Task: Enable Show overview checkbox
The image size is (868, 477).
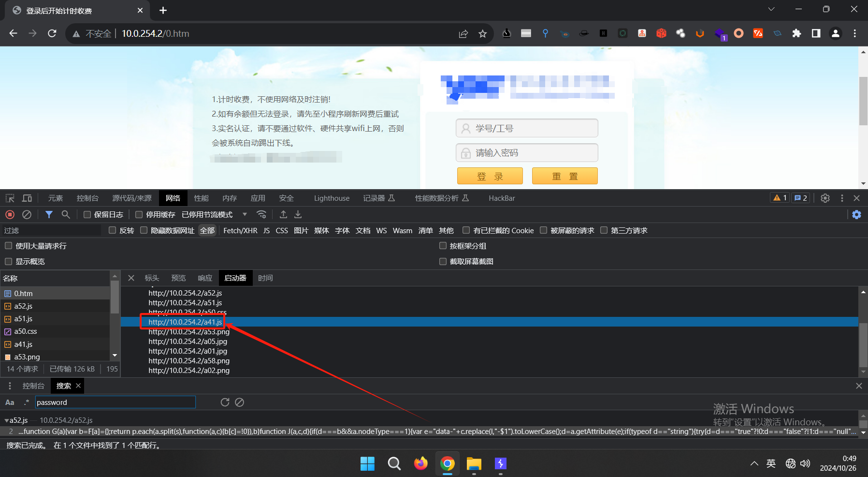Action: click(8, 261)
